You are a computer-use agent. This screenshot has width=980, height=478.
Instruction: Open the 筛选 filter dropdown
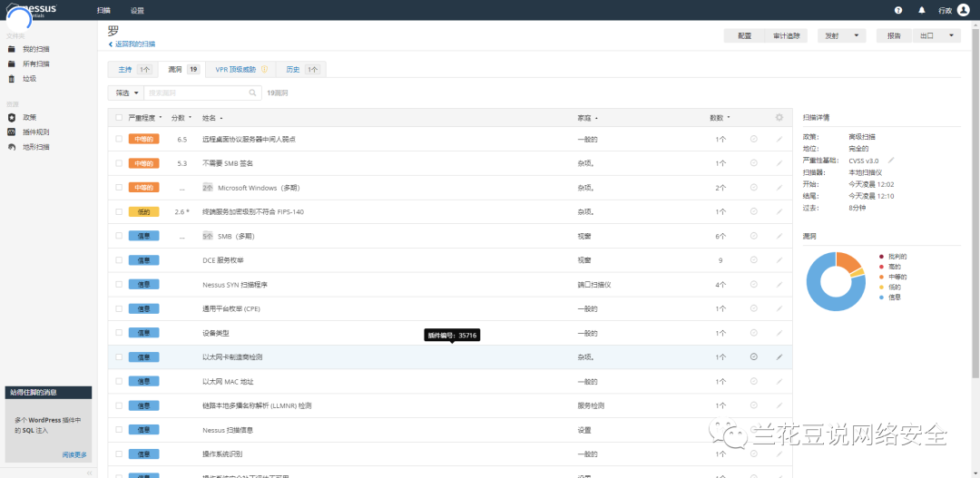[x=125, y=93]
